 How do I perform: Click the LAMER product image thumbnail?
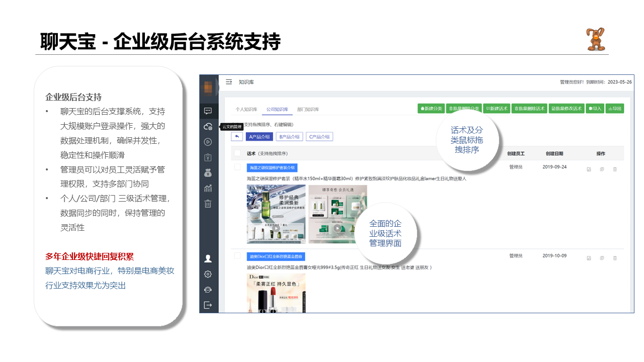[x=277, y=214]
